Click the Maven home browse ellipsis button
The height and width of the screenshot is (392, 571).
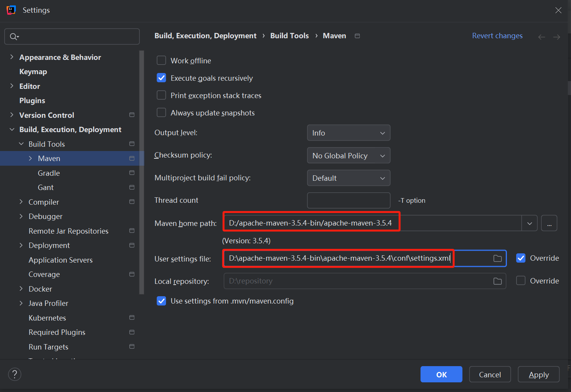point(549,223)
